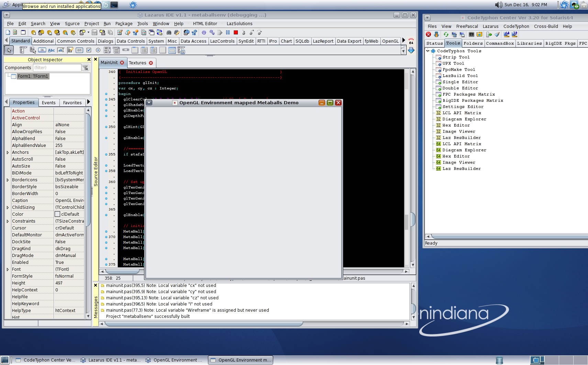The image size is (588, 365).
Task: Click the broom clean icon in CodeTyphon toolbar
Action: [497, 34]
